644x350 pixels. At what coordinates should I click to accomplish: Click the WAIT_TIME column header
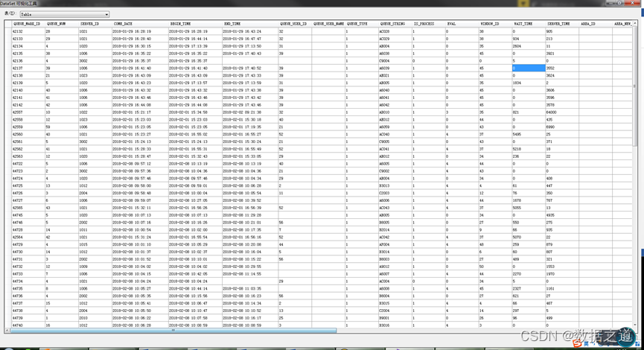click(x=529, y=24)
